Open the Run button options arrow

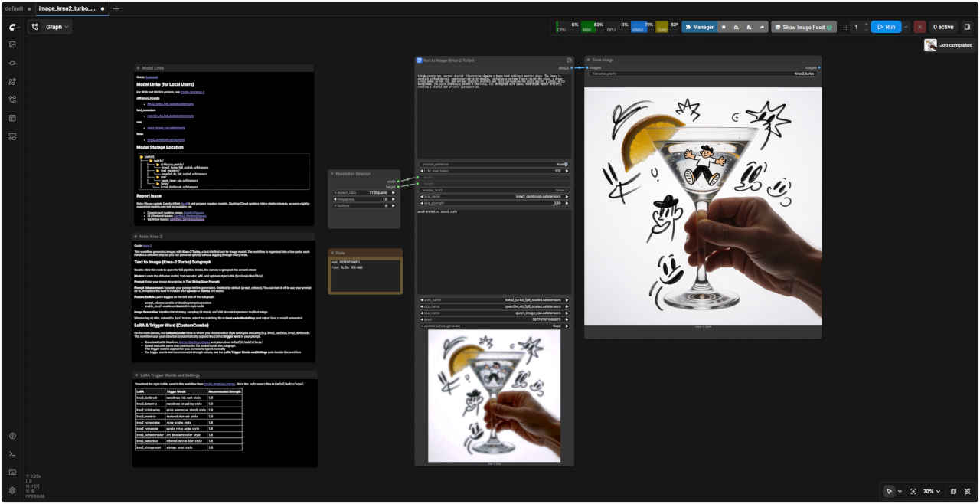coord(906,27)
